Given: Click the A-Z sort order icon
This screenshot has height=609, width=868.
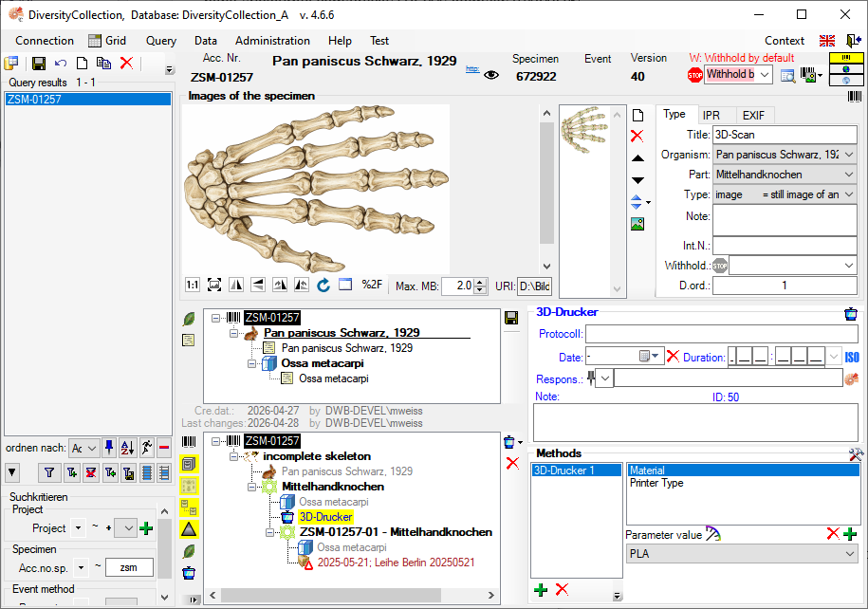Looking at the screenshot, I should 129,448.
